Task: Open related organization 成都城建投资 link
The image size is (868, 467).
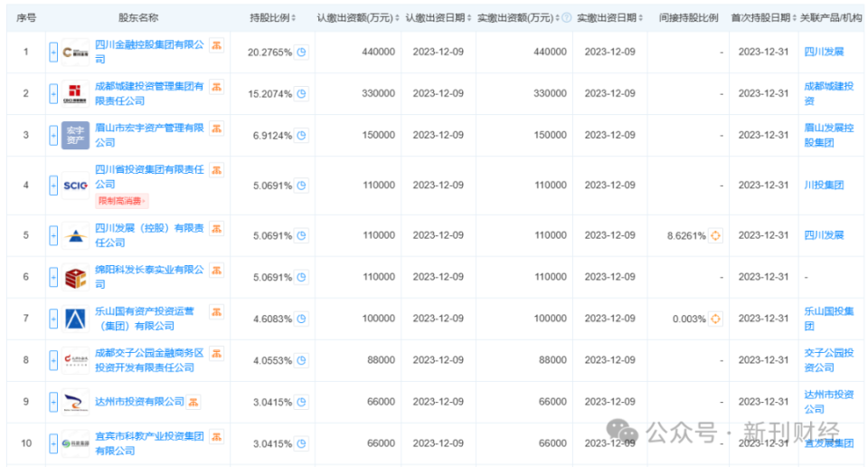Action: tap(829, 93)
